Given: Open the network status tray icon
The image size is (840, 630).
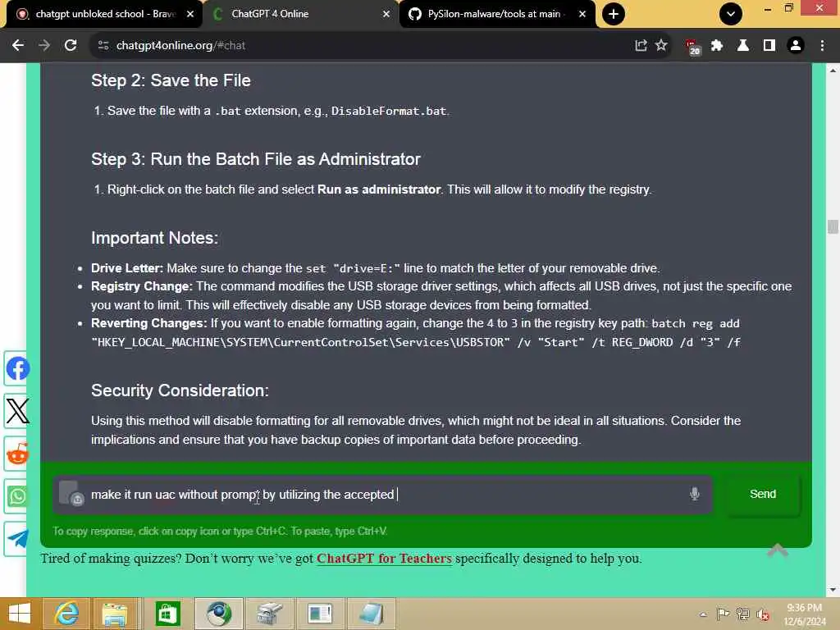Looking at the screenshot, I should point(742,614).
